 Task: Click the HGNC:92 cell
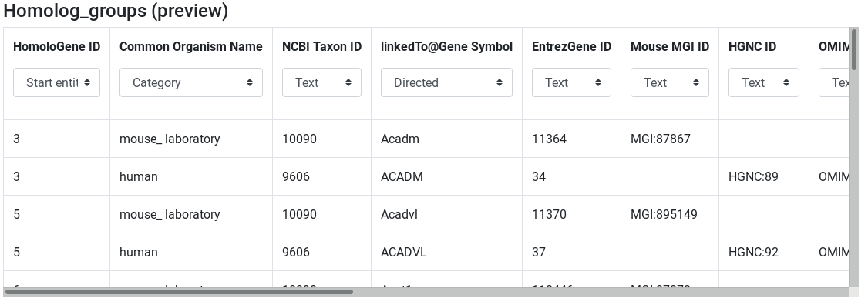coord(764,252)
